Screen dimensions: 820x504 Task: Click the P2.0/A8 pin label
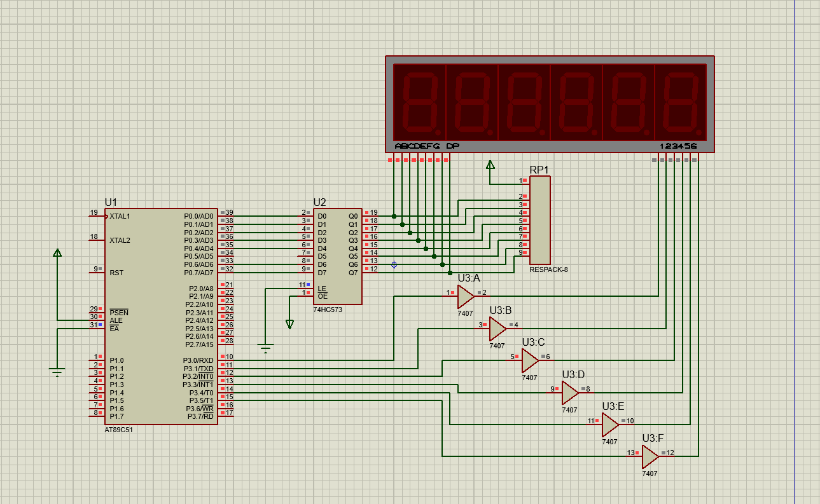coord(201,289)
